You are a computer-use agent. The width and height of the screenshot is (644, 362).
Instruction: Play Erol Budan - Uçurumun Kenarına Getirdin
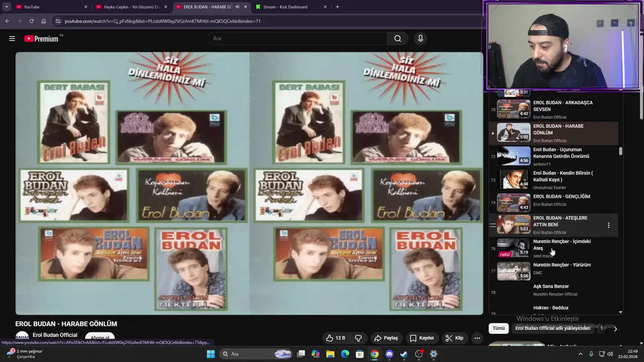coord(552,156)
